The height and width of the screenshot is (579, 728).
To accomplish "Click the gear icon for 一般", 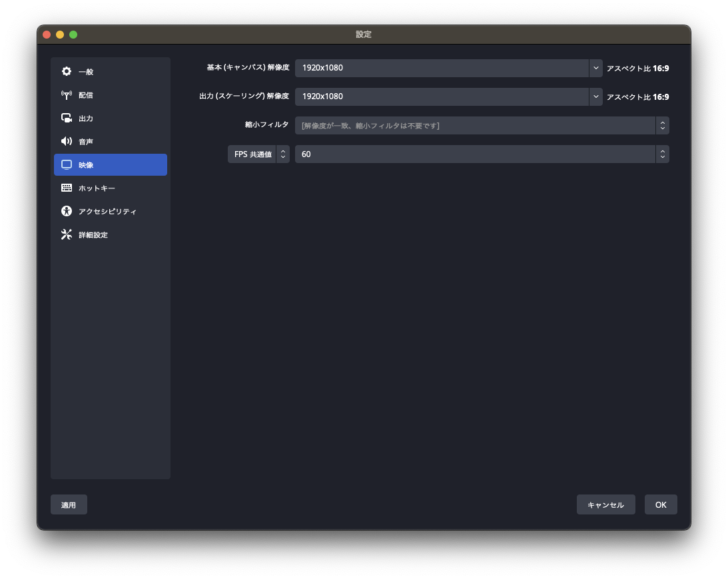I will (67, 71).
